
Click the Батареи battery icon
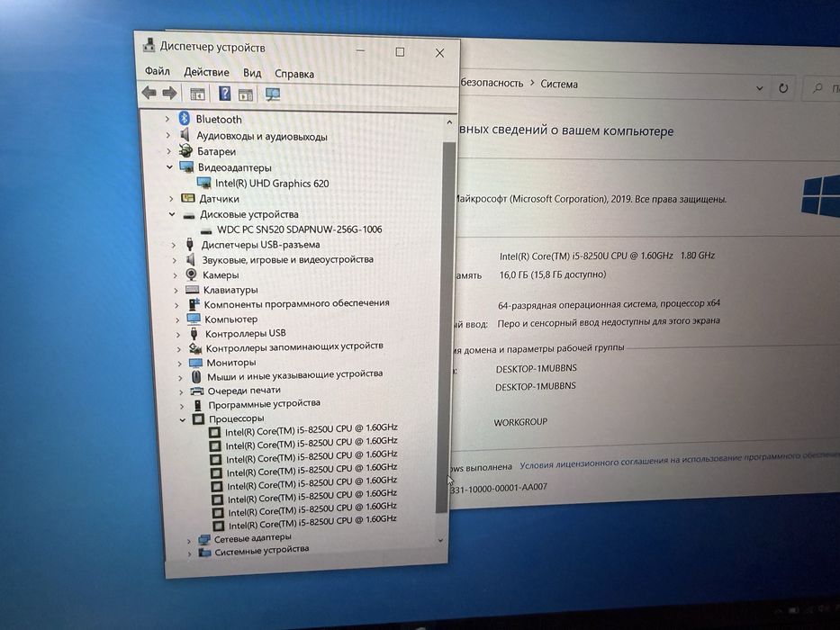(x=185, y=150)
